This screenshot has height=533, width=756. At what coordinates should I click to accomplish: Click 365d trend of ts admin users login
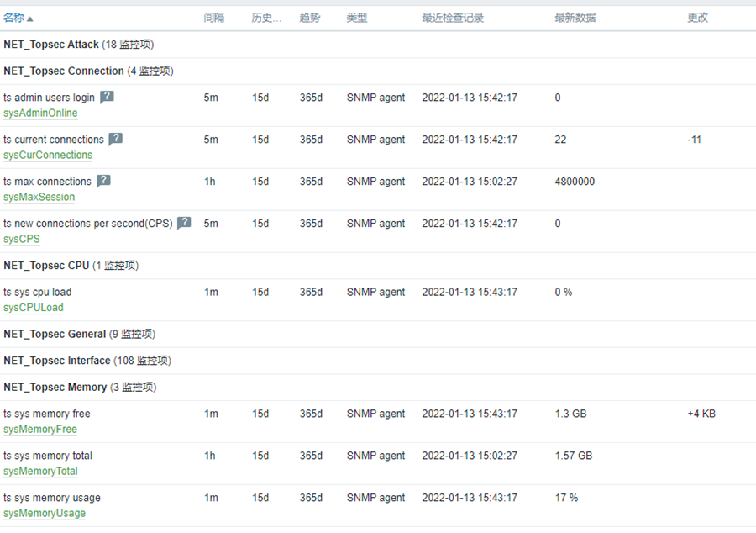point(311,98)
